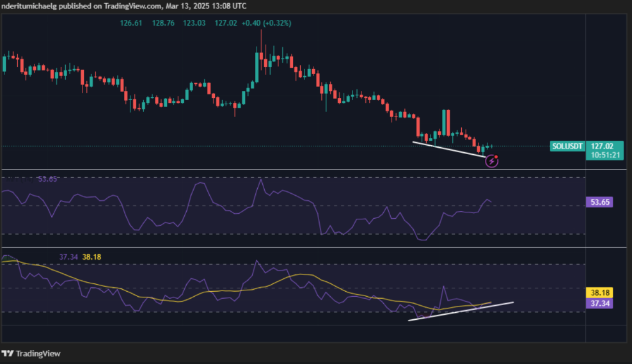Click the 10:51:21 countdown timer
Screen dimensions: 632x364
[605, 155]
